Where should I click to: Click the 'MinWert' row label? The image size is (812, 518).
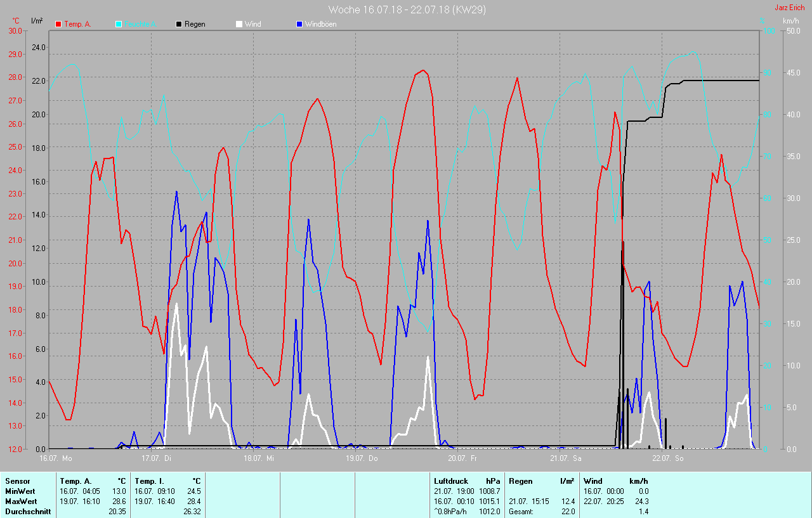click(20, 491)
